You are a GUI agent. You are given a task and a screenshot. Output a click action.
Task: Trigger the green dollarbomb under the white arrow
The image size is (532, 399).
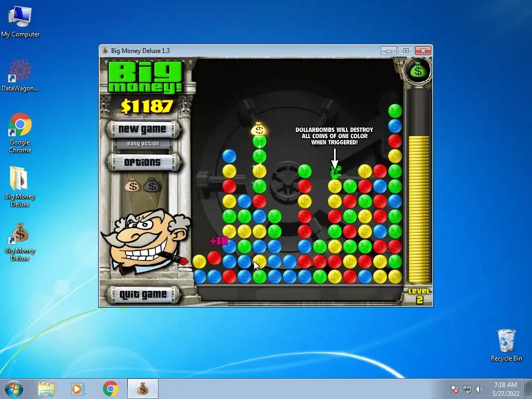click(x=335, y=172)
